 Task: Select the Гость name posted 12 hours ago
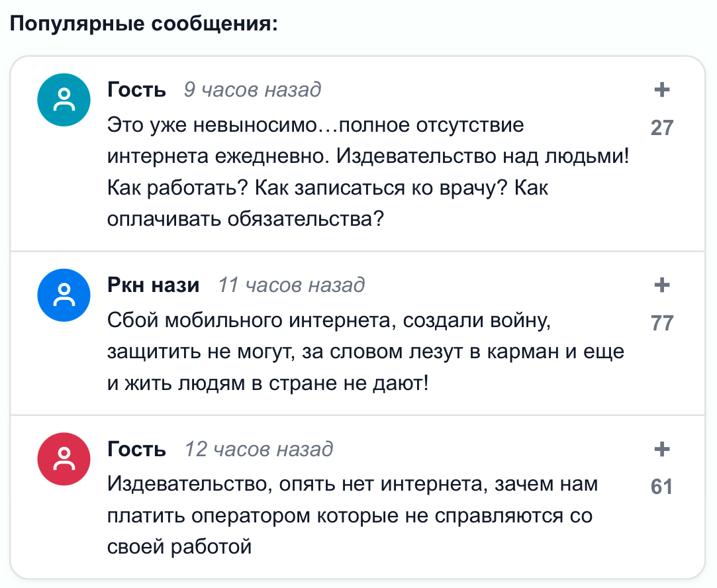pos(137,450)
